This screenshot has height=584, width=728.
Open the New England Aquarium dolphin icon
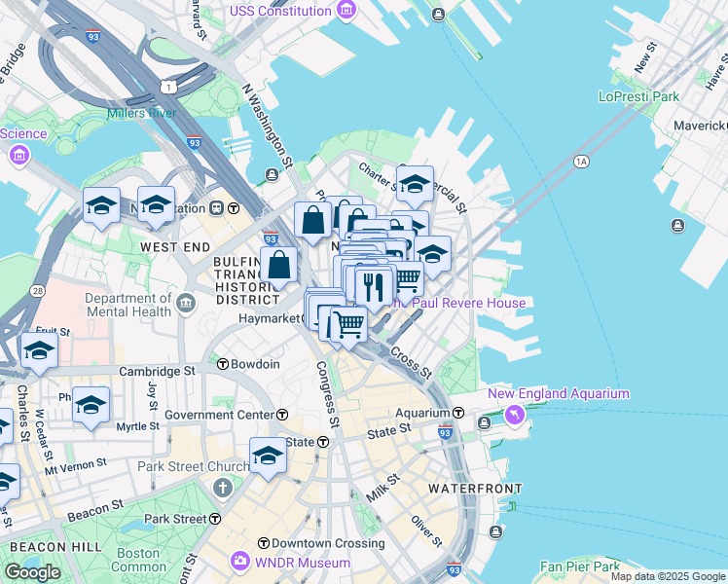[515, 414]
